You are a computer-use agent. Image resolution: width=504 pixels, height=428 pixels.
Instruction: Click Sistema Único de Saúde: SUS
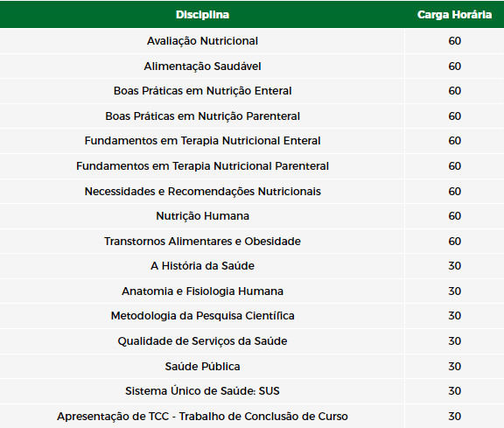pos(202,391)
